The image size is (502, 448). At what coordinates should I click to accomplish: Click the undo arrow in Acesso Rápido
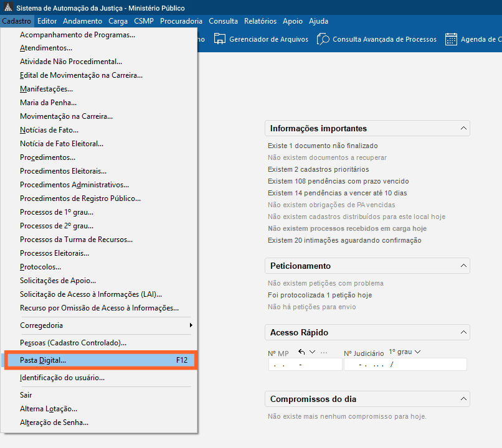[302, 352]
